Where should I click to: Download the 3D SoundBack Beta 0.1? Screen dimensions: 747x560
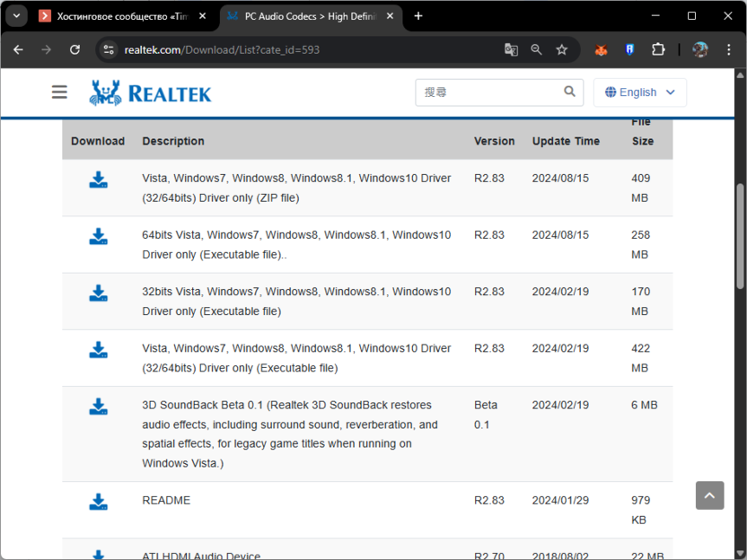coord(98,407)
